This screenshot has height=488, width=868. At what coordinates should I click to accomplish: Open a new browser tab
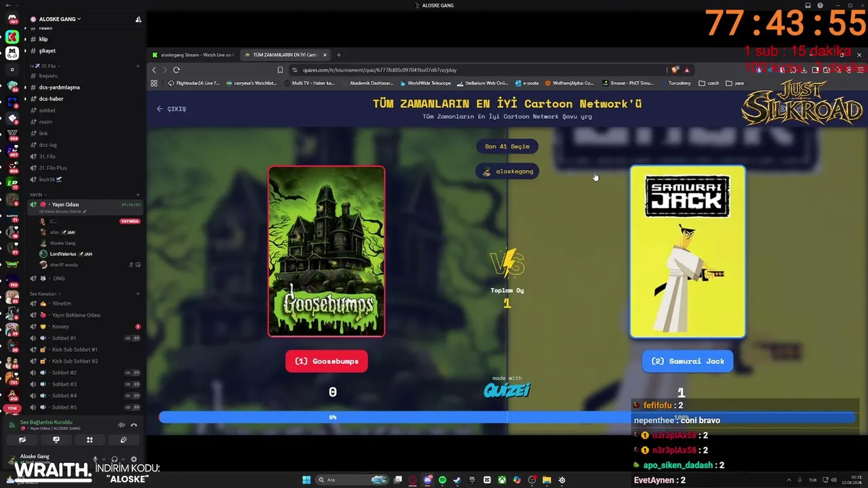[338, 55]
